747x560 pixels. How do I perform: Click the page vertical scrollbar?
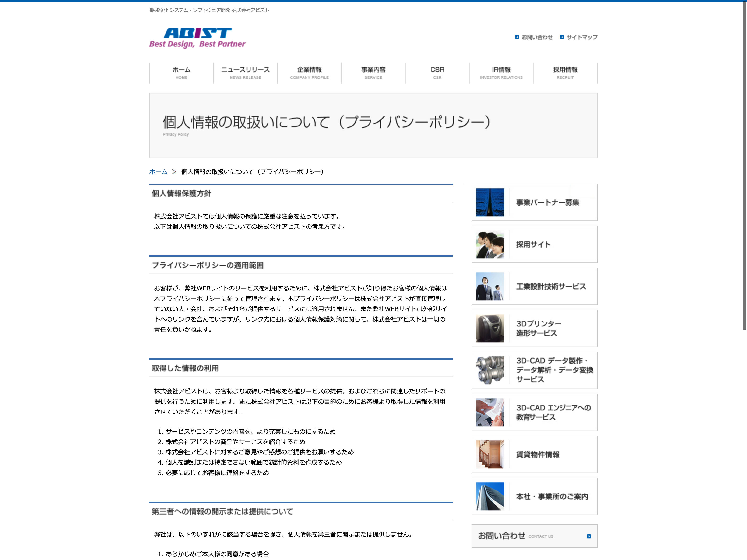tap(744, 169)
